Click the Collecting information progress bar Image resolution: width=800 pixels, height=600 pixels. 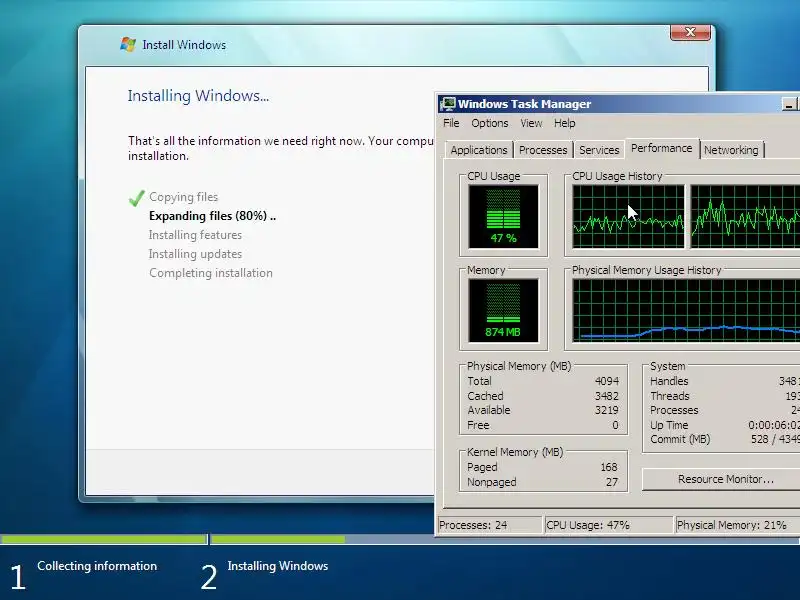click(104, 539)
